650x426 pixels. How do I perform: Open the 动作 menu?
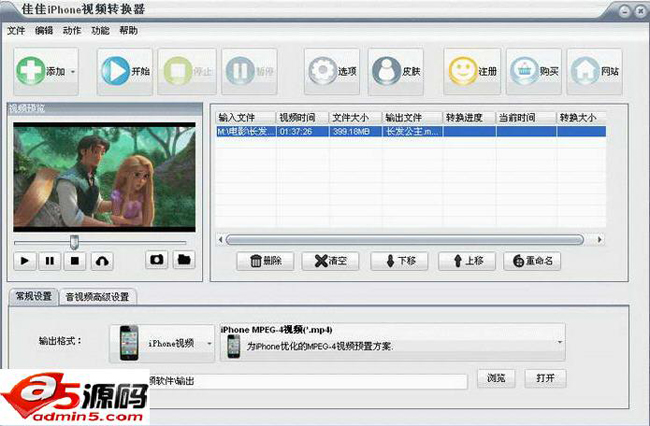72,30
